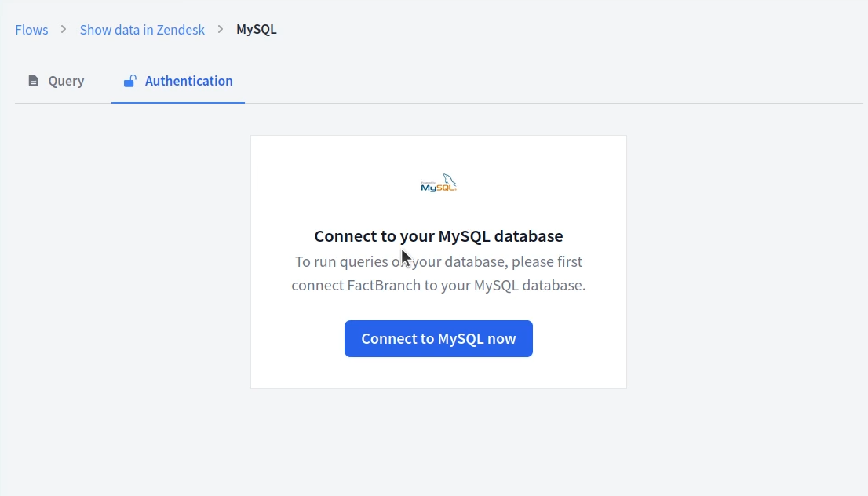Select the Authentication tab
868x496 pixels.
point(177,80)
